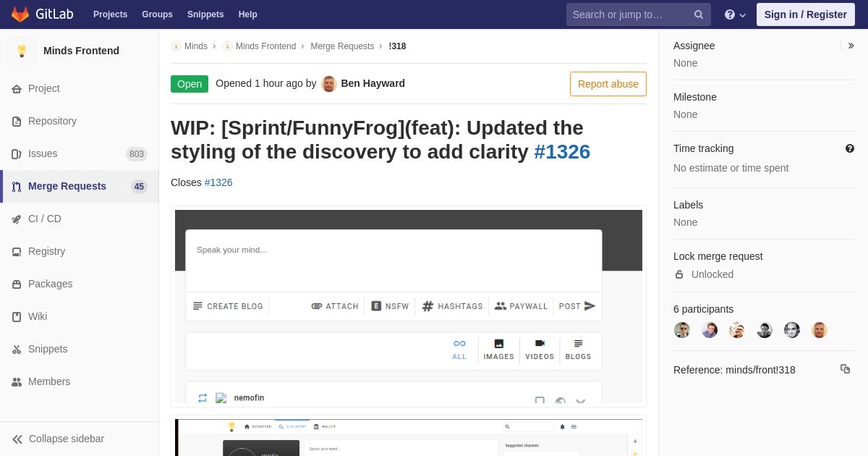The height and width of the screenshot is (456, 868).
Task: Click the Snippets scissors icon
Action: (x=17, y=350)
